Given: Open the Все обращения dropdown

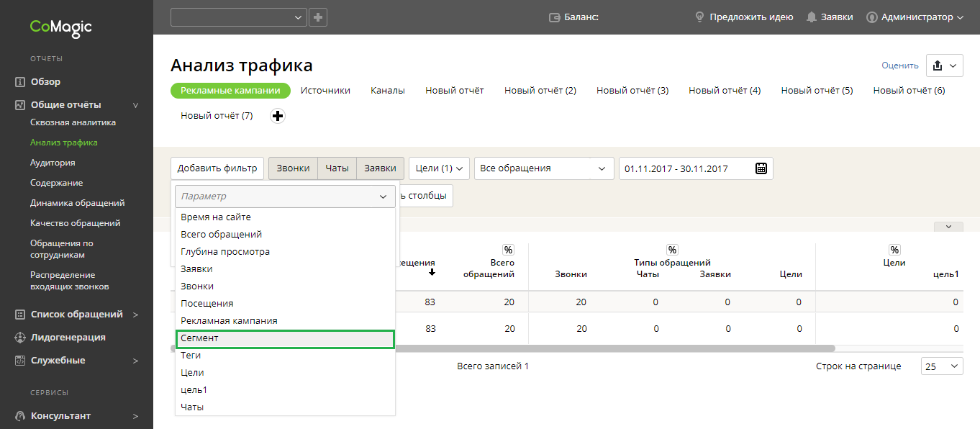Looking at the screenshot, I should (544, 168).
